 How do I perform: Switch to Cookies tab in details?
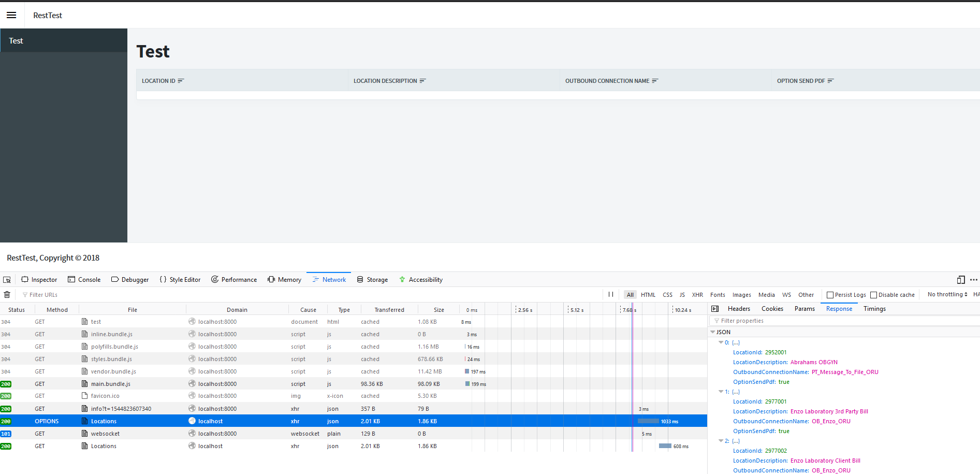click(x=772, y=309)
